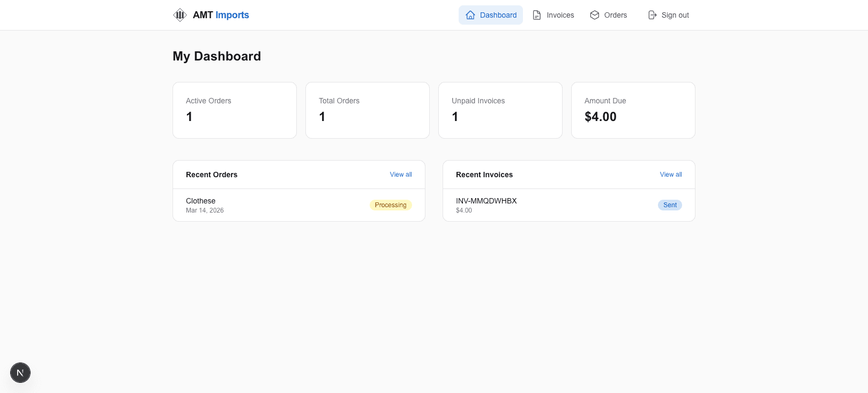Select the Unpaid Invoices card
The image size is (868, 393).
point(500,110)
